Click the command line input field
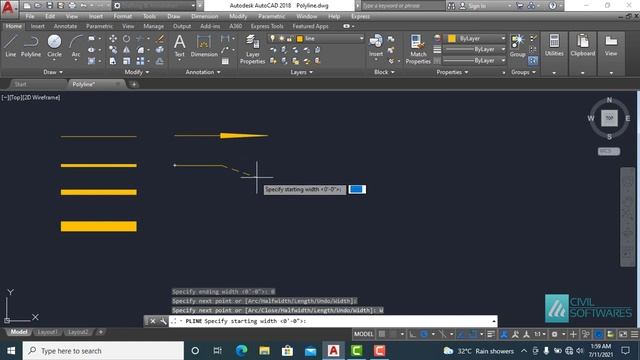 333,321
